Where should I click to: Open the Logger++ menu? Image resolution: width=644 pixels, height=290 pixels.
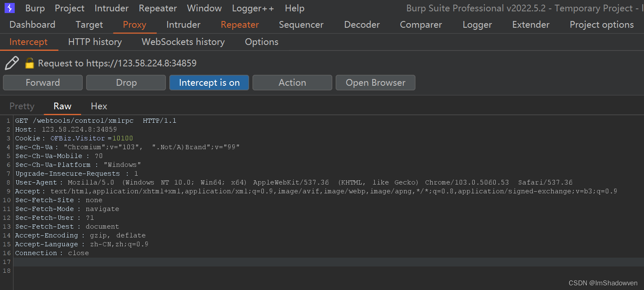click(x=253, y=8)
